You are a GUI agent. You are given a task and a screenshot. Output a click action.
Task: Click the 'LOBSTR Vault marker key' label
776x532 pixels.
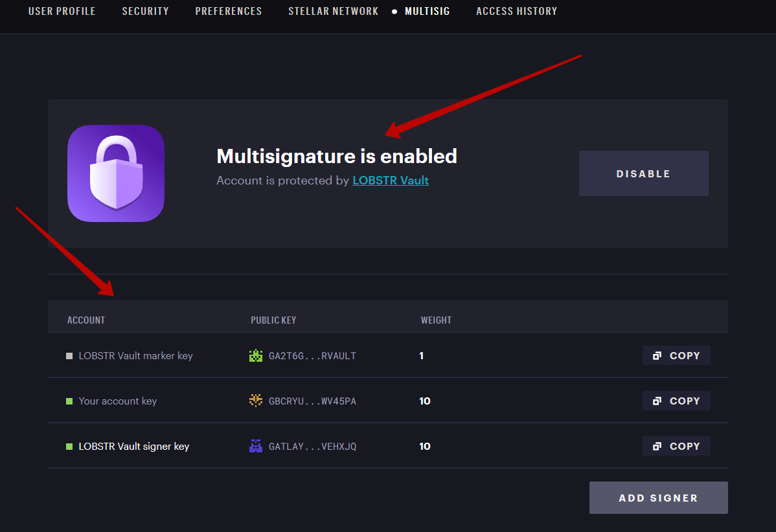135,356
